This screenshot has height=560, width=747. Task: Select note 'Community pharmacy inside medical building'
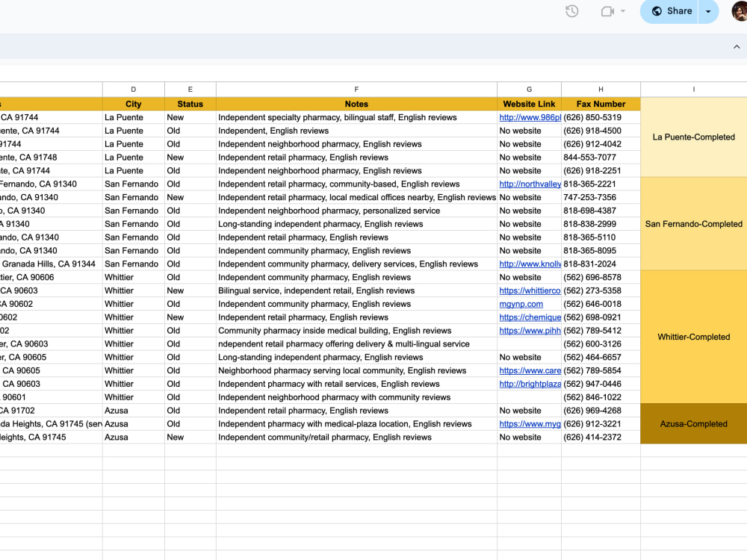(356, 331)
